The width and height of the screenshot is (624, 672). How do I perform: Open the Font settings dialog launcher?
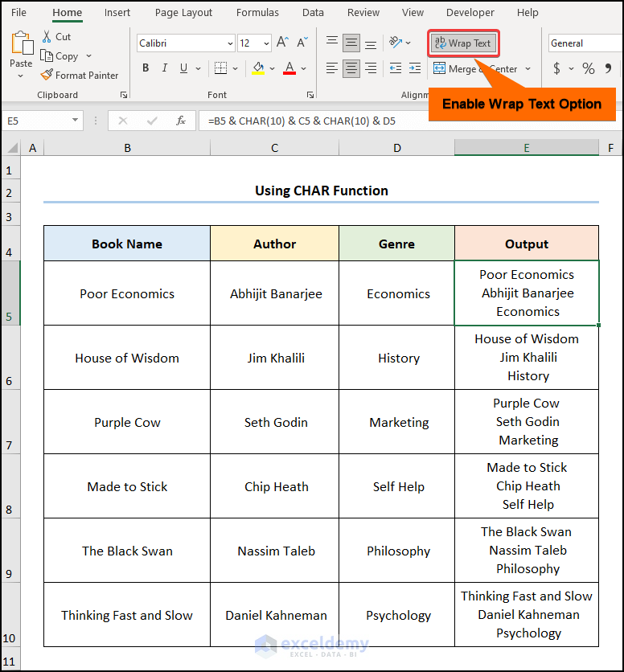pos(310,95)
